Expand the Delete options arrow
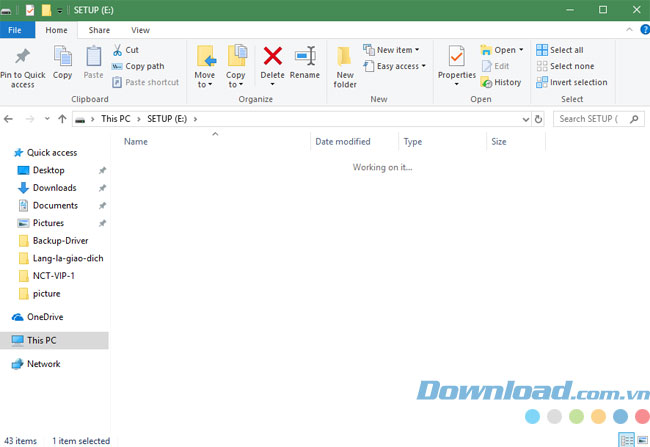 (272, 85)
